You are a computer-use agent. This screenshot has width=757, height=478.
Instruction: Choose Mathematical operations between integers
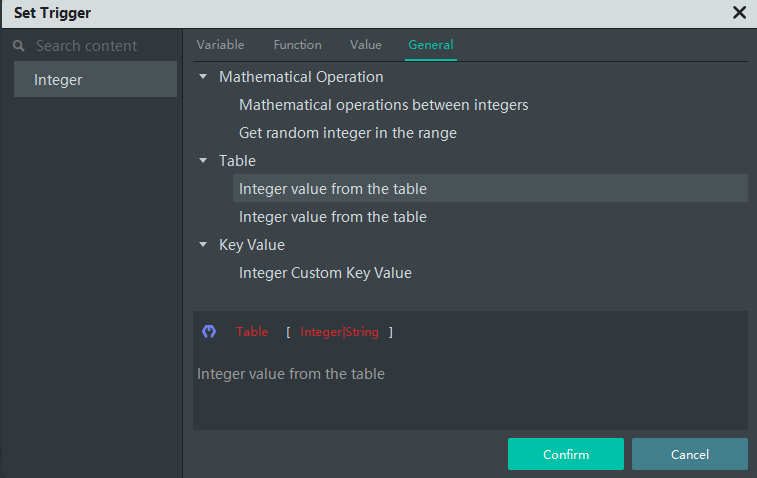point(383,105)
